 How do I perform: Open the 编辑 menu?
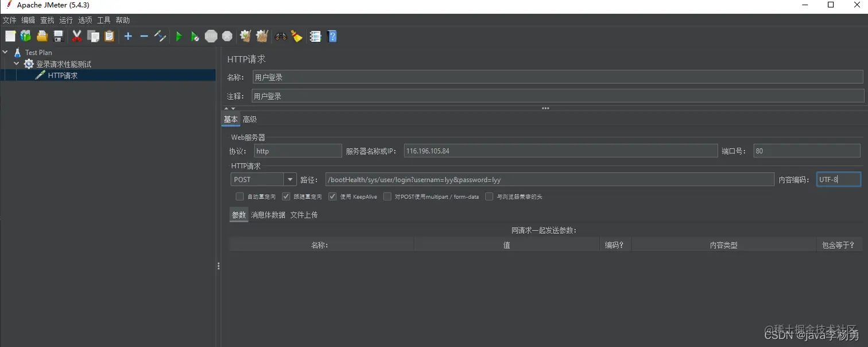(28, 20)
